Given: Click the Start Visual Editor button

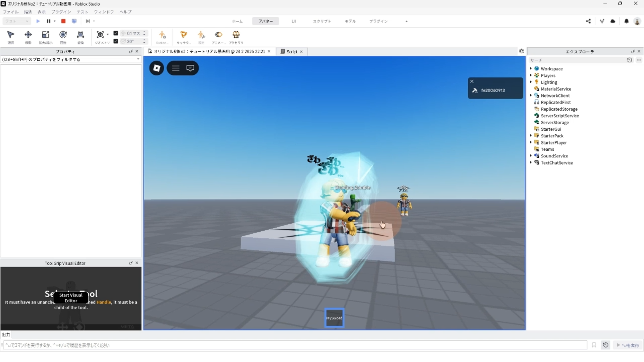Looking at the screenshot, I should [71, 298].
